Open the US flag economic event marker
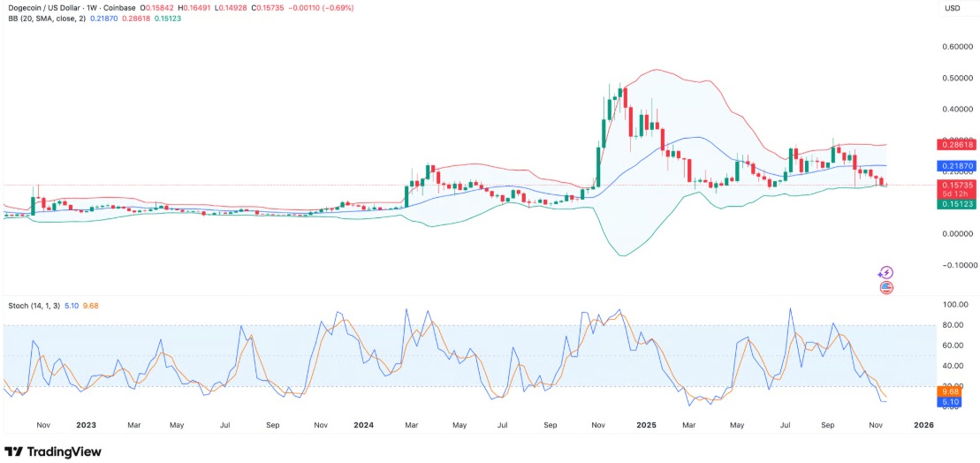This screenshot has height=463, width=980. 886,287
